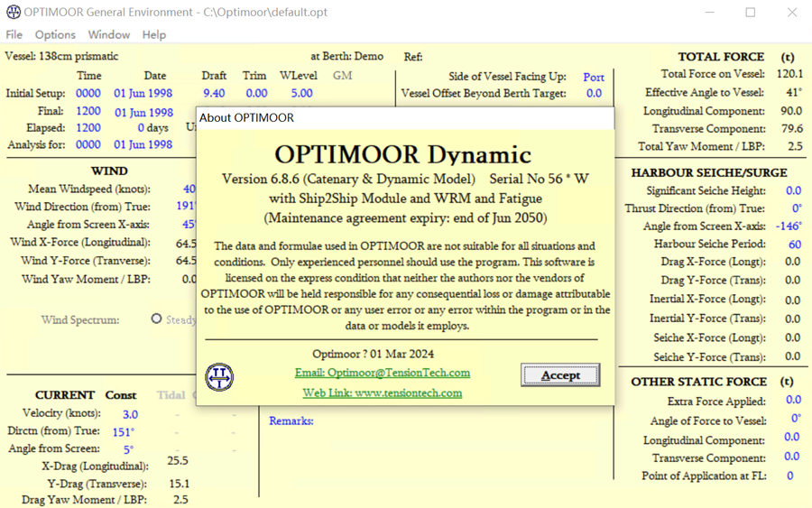Click the Ref: label
This screenshot has width=812, height=508.
pos(412,57)
